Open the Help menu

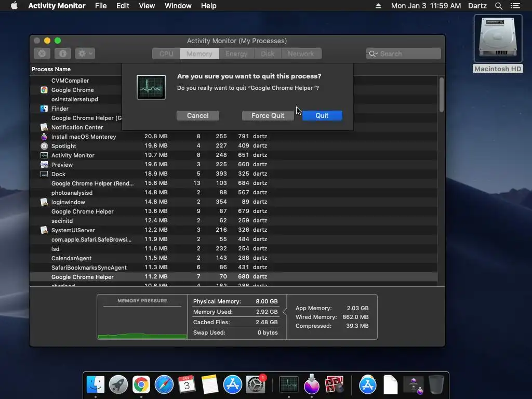pyautogui.click(x=209, y=6)
